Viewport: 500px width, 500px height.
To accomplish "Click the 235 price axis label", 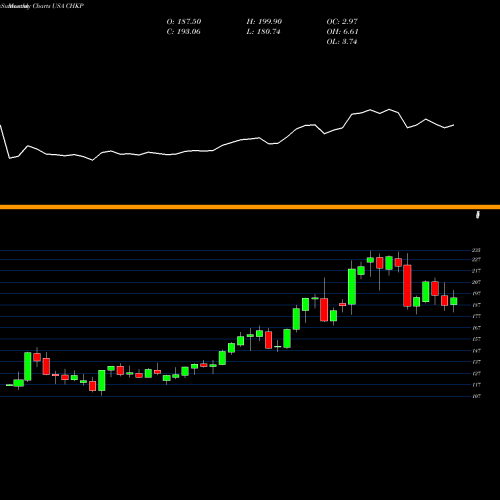I will (476, 250).
